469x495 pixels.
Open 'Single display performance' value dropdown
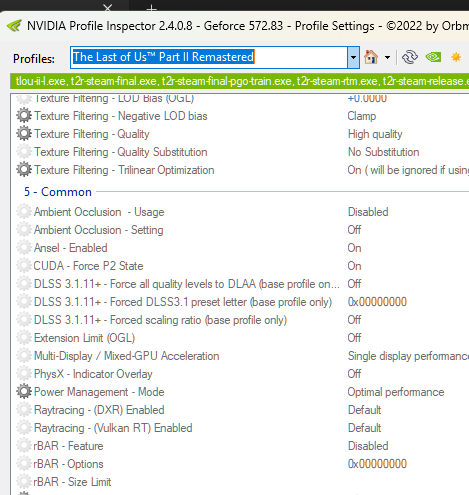(408, 356)
